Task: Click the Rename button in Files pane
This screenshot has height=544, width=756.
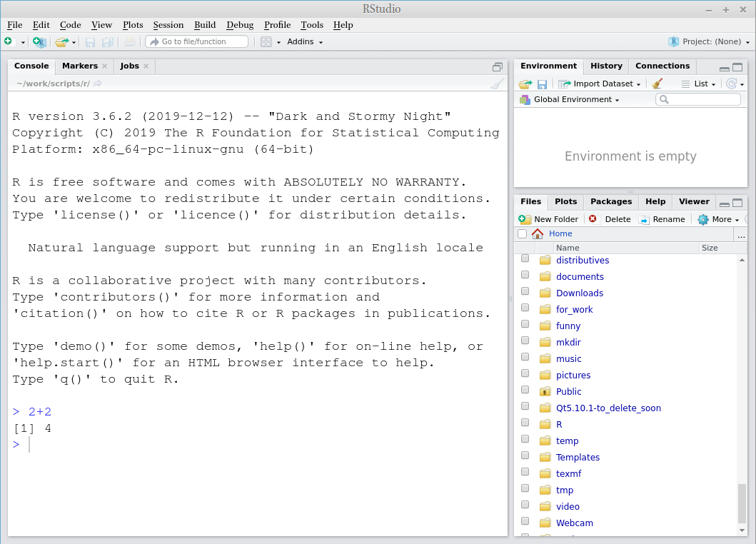Action: pyautogui.click(x=662, y=219)
